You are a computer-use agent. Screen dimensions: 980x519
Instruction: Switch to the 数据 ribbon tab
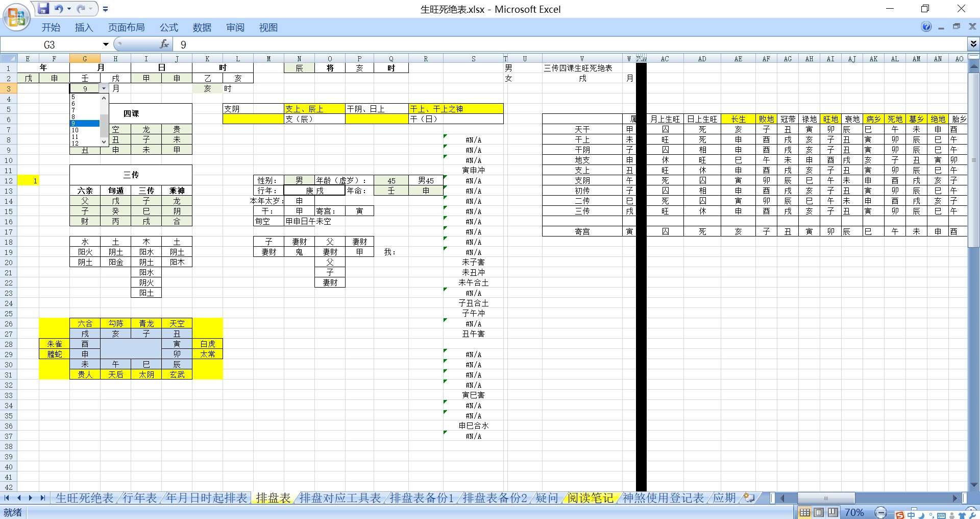tap(202, 28)
